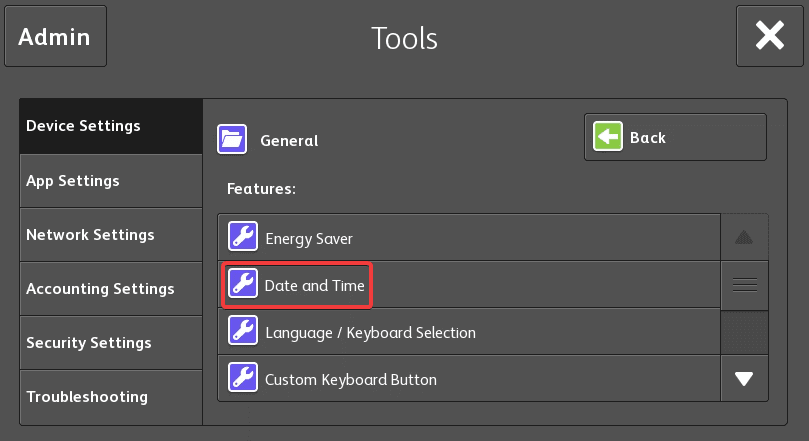Viewport: 809px width, 441px height.
Task: Switch to Network Settings tab
Action: click(110, 235)
